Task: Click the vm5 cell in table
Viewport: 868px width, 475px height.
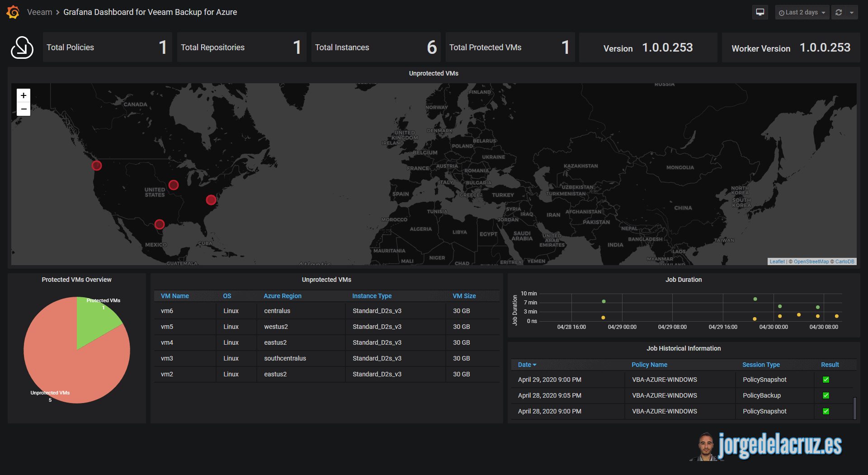Action: (x=185, y=327)
